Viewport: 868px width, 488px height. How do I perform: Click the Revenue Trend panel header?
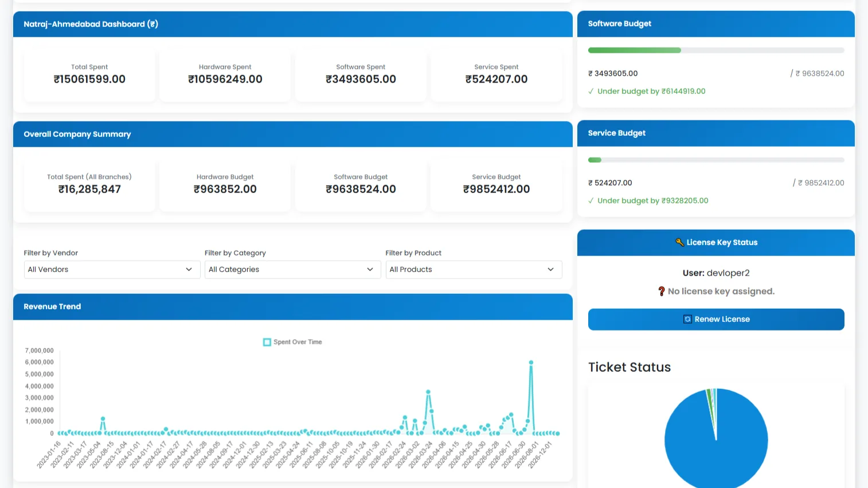(293, 306)
